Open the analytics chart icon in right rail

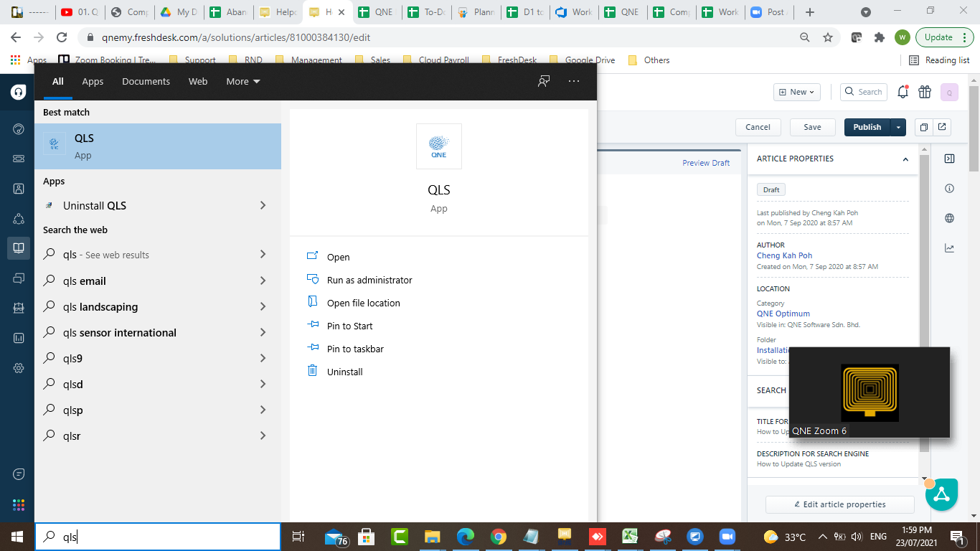tap(949, 248)
